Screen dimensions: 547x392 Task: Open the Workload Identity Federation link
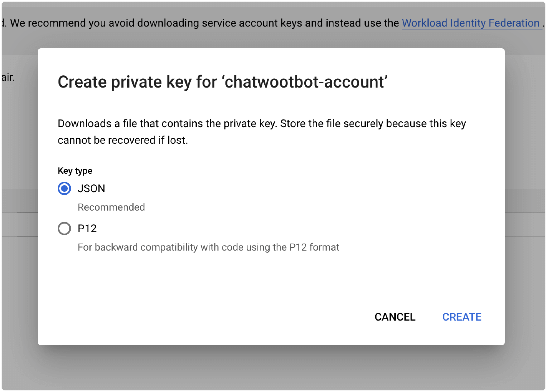point(471,23)
